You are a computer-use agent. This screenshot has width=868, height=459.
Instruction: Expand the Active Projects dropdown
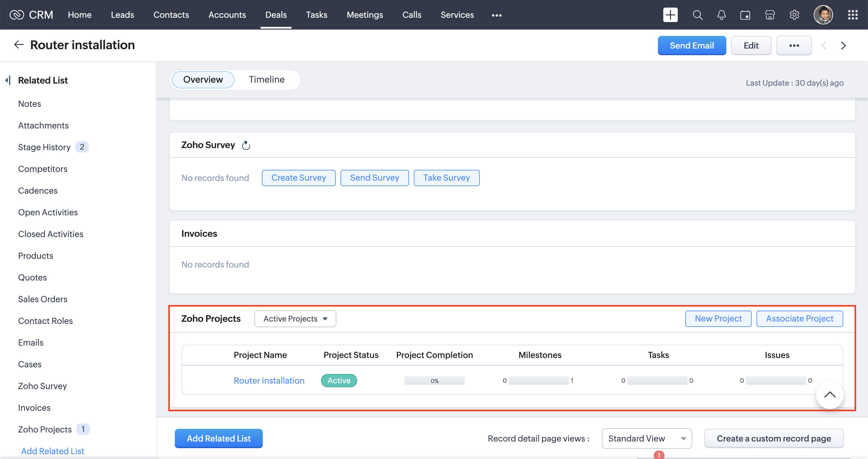tap(295, 319)
